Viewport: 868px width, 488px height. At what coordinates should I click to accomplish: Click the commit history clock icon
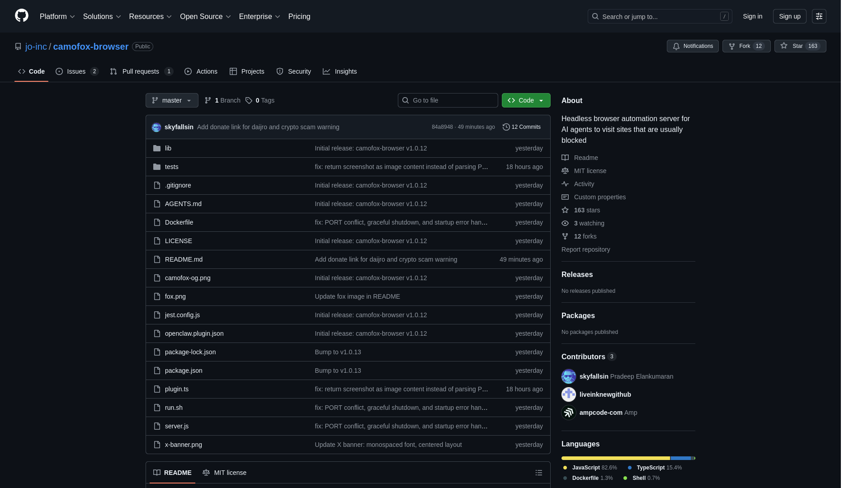pos(506,127)
